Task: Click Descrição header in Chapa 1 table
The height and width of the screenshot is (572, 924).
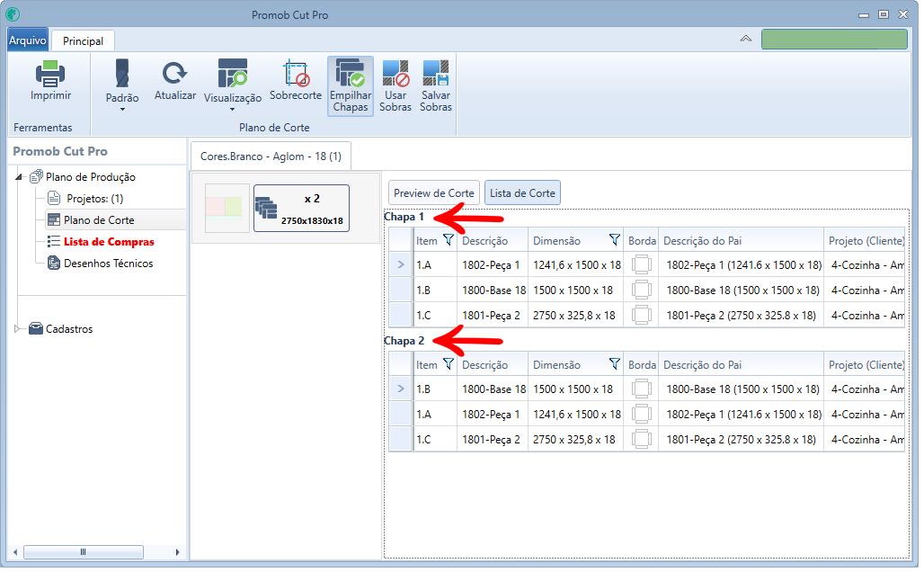Action: (x=493, y=241)
